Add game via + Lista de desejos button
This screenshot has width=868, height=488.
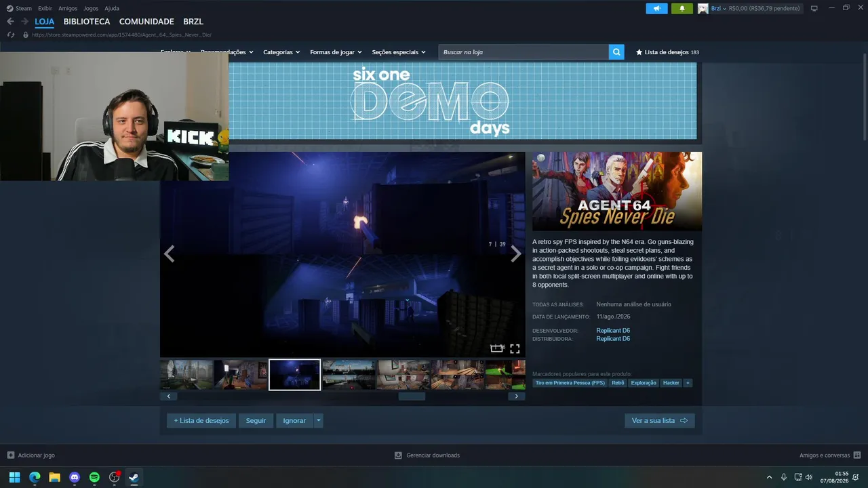click(201, 421)
